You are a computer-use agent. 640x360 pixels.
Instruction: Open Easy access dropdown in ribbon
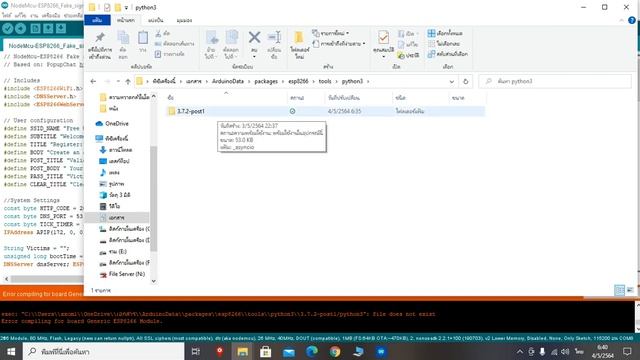(339, 43)
